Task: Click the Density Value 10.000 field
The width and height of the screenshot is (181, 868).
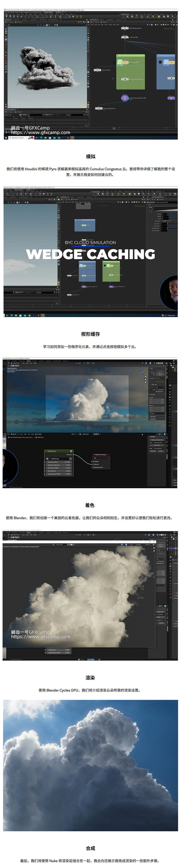Action: [x=59, y=462]
